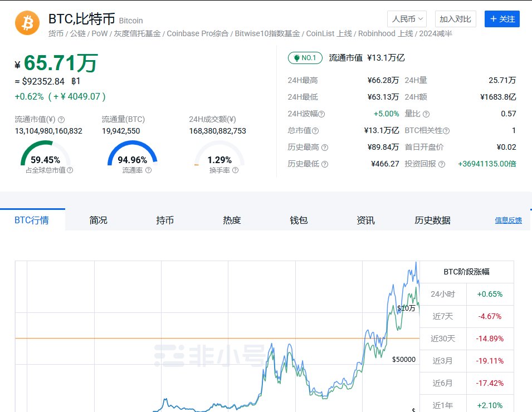532x412 pixels.
Task: Open help icon beside 占全球总市值
Action: pyautogui.click(x=70, y=170)
